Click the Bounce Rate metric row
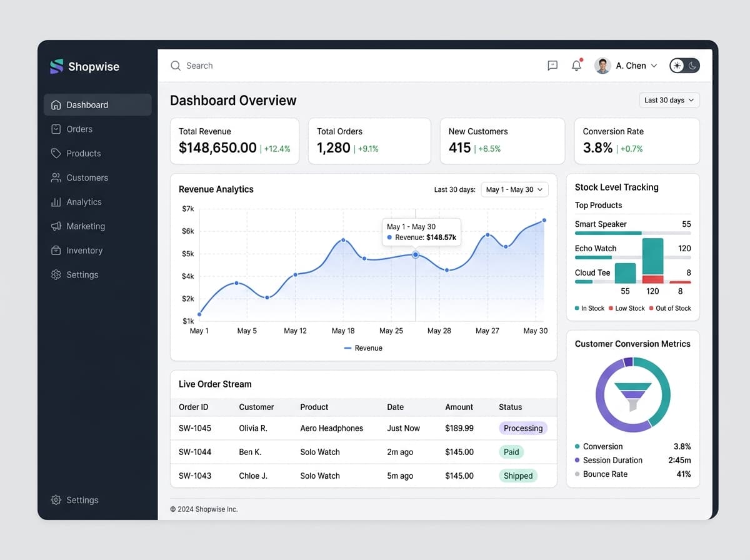 point(633,474)
